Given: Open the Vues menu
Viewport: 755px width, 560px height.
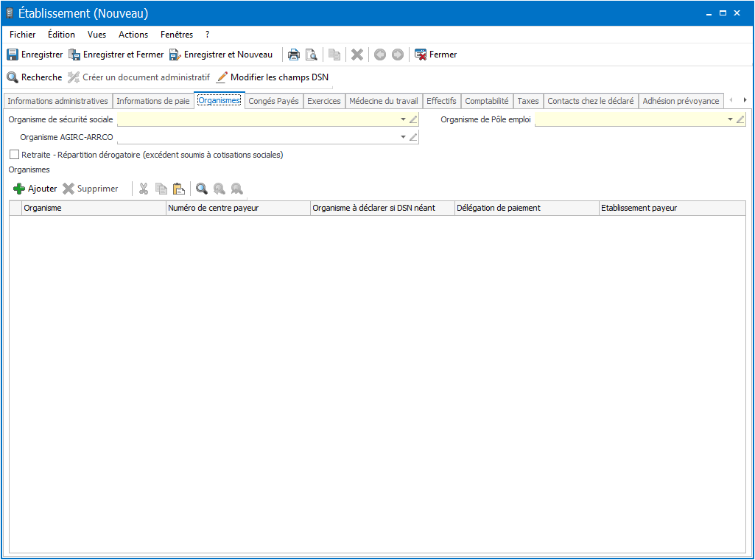Looking at the screenshot, I should [96, 35].
